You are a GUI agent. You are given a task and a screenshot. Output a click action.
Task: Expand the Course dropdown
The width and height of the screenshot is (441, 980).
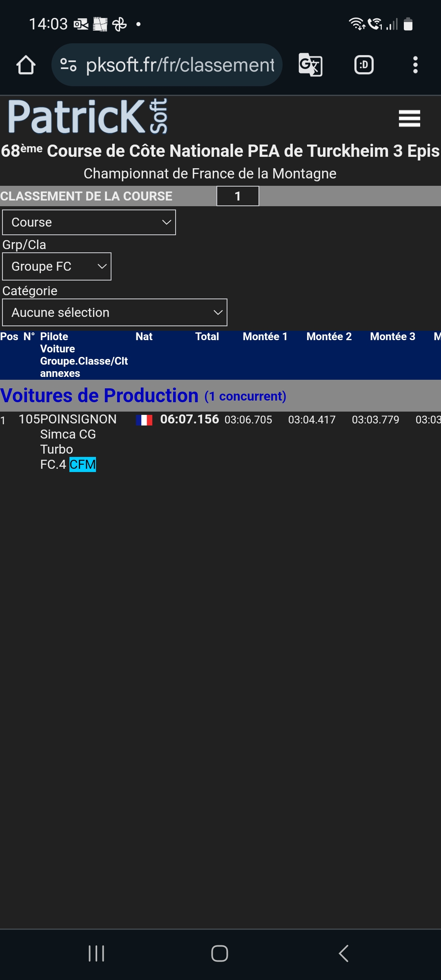[x=89, y=223]
